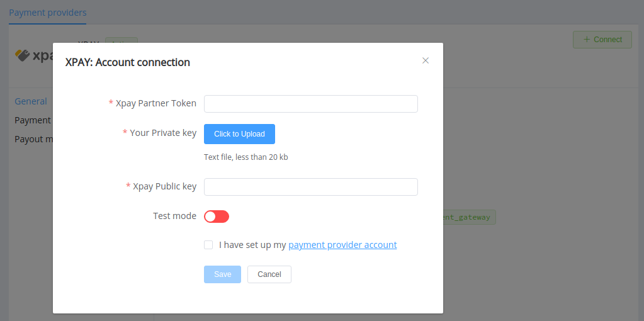This screenshot has height=321, width=644.
Task: Switch to the Payment providers tab
Action: (x=48, y=13)
